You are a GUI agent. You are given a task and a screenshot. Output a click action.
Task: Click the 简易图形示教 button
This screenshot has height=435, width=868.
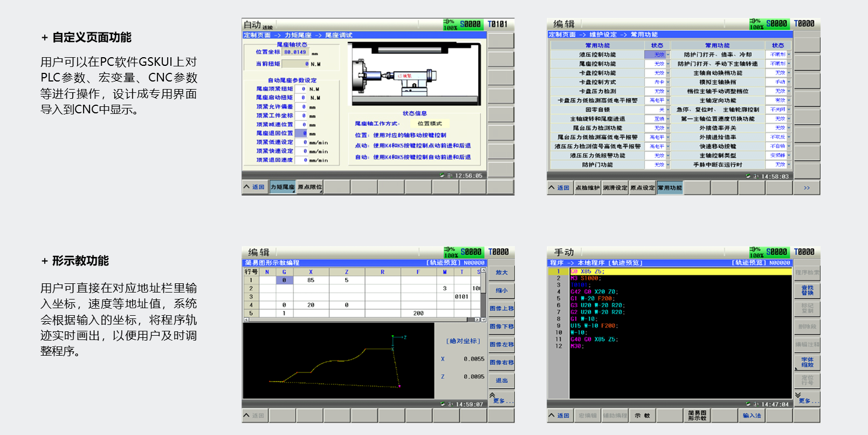(x=697, y=416)
